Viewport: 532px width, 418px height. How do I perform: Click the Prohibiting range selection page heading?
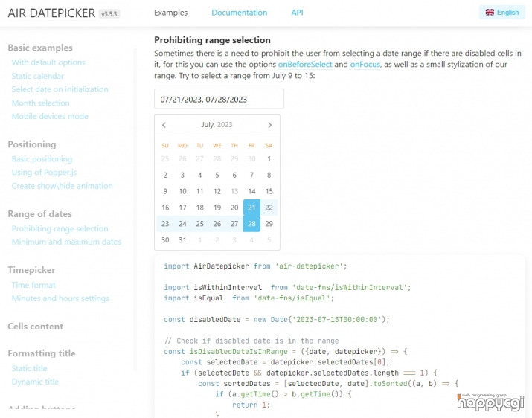[212, 40]
